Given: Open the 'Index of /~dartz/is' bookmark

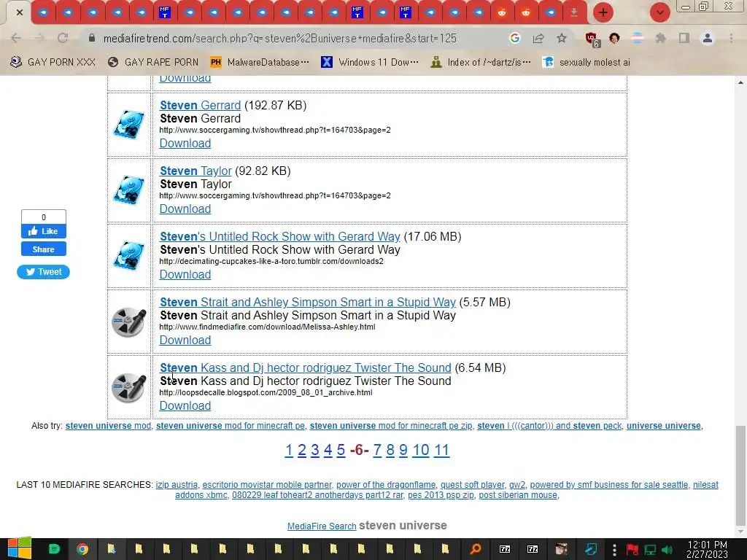Looking at the screenshot, I should pyautogui.click(x=481, y=63).
